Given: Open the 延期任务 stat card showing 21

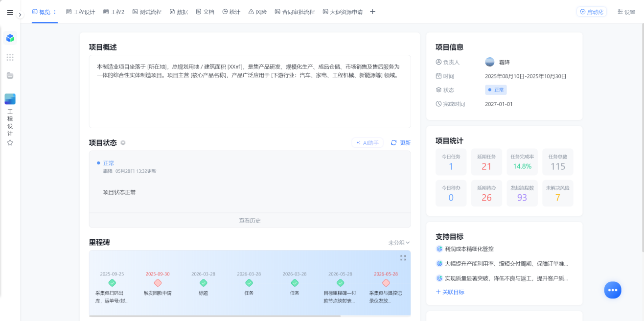Looking at the screenshot, I should coord(486,162).
